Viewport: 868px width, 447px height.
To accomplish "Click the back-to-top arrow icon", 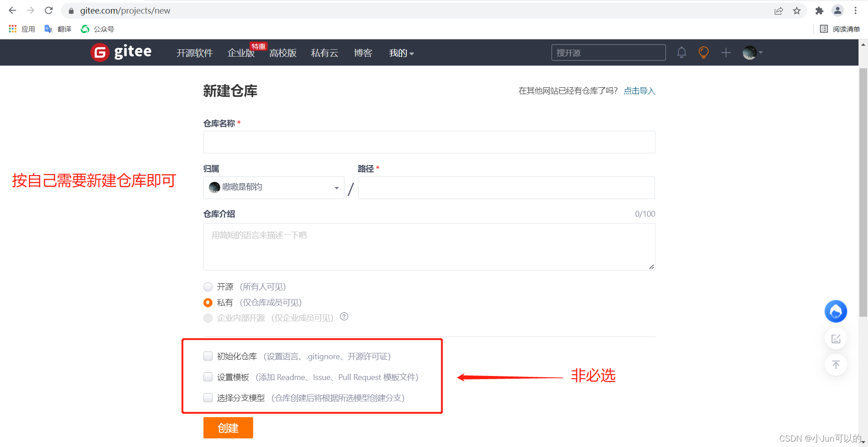I will click(x=836, y=365).
